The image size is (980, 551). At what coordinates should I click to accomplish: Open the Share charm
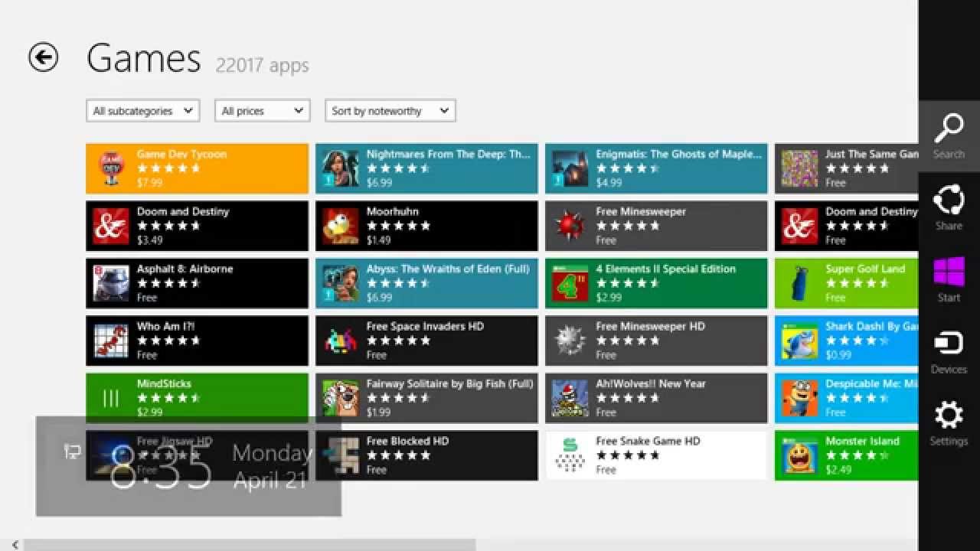(x=949, y=208)
